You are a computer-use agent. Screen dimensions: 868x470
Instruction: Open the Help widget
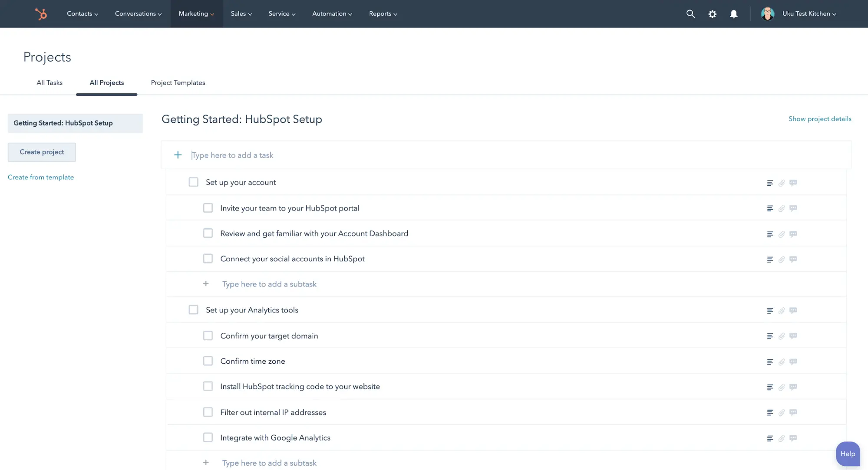(x=847, y=454)
